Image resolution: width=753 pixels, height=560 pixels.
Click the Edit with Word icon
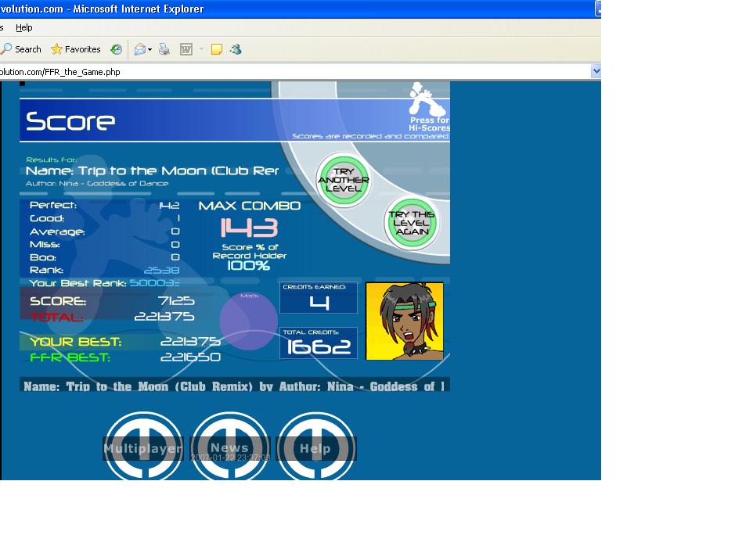pyautogui.click(x=186, y=49)
